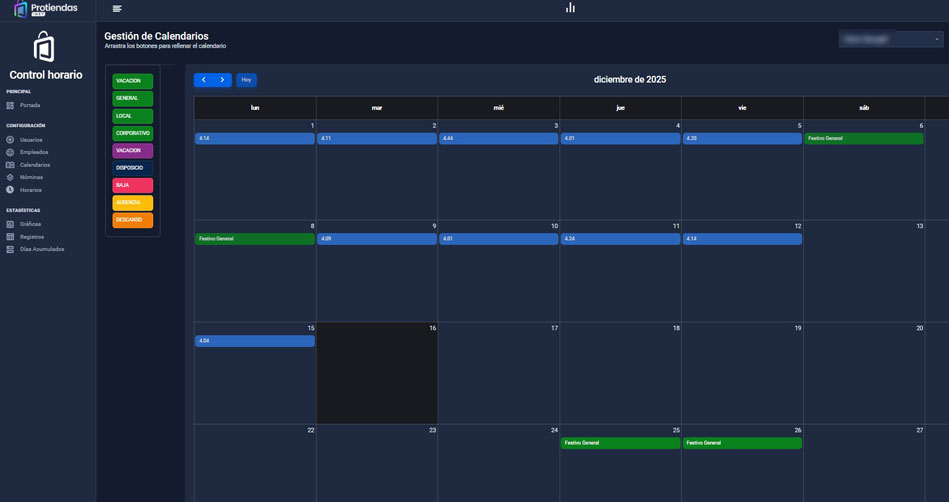Select the green CORPORATIVO button

click(133, 133)
